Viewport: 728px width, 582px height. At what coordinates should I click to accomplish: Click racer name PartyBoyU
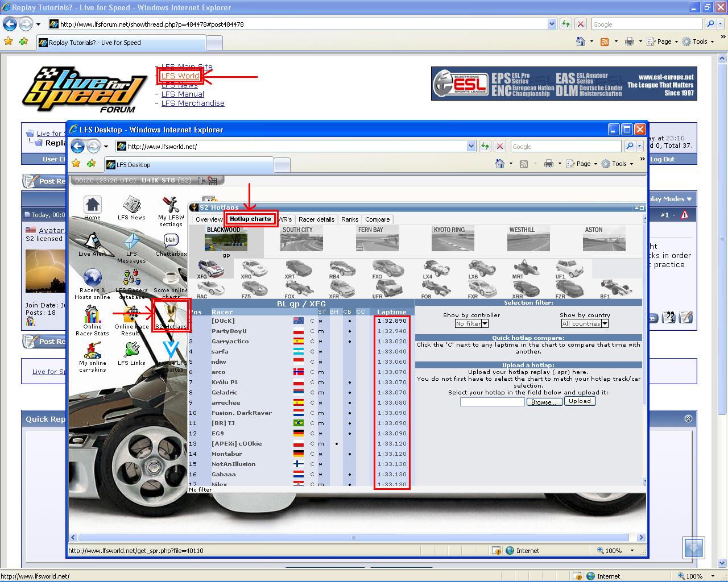(x=229, y=331)
